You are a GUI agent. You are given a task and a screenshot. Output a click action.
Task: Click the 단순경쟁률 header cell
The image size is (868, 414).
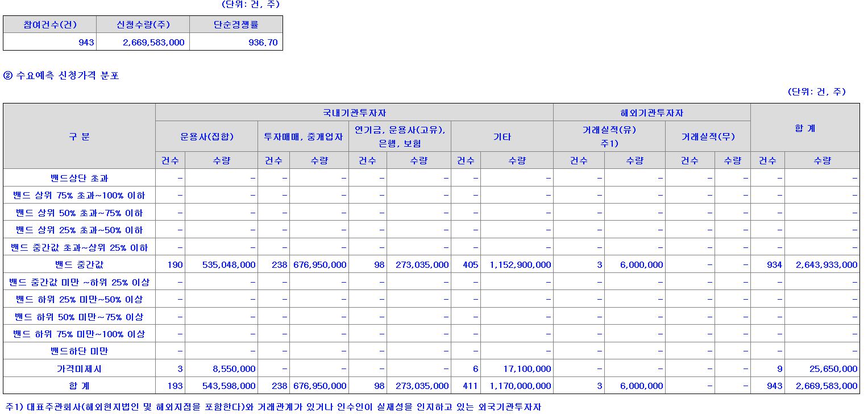236,24
